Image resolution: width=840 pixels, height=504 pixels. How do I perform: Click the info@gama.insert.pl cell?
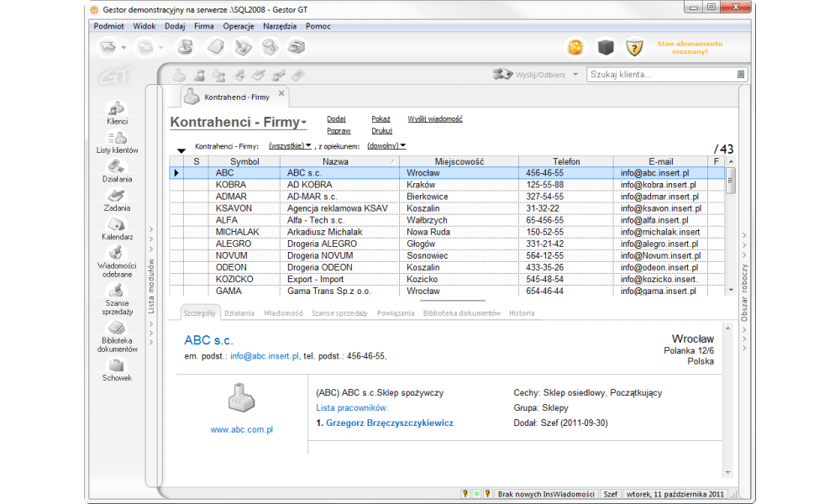coord(660,291)
